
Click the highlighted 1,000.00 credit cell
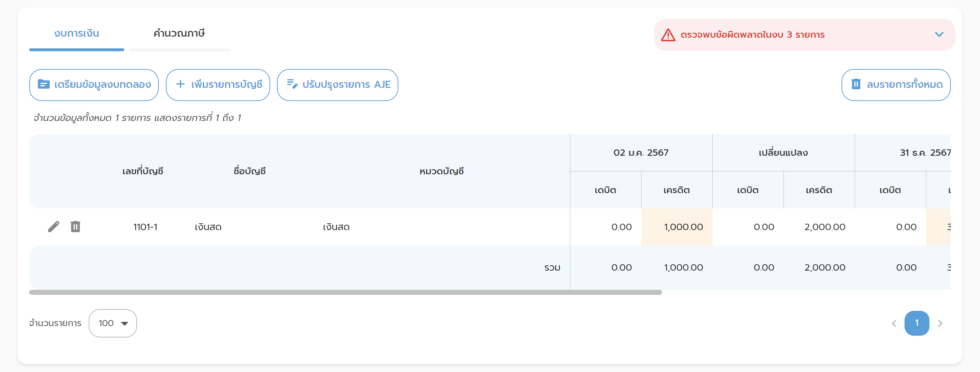[676, 227]
